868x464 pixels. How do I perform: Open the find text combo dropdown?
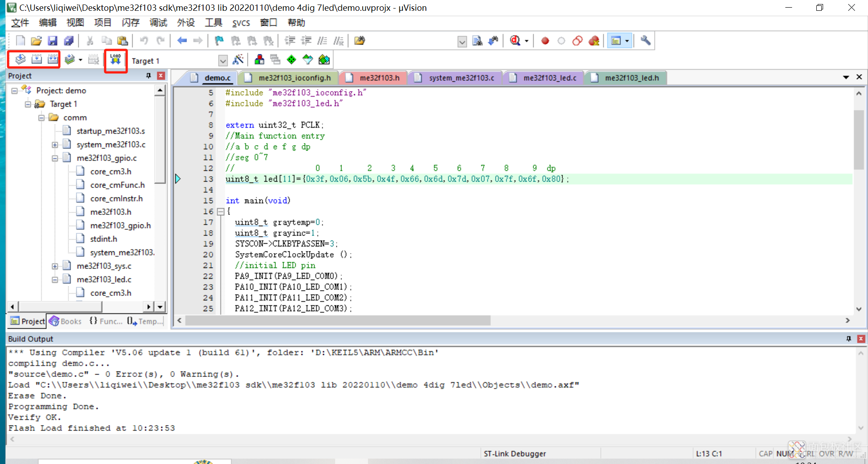[462, 42]
